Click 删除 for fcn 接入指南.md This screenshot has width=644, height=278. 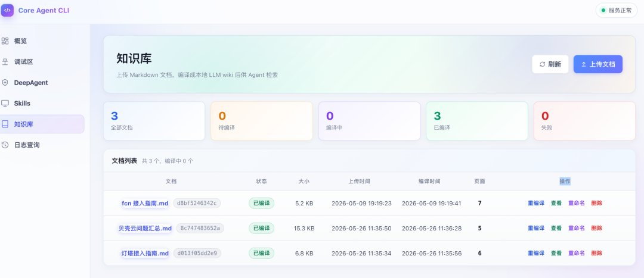[x=597, y=203]
